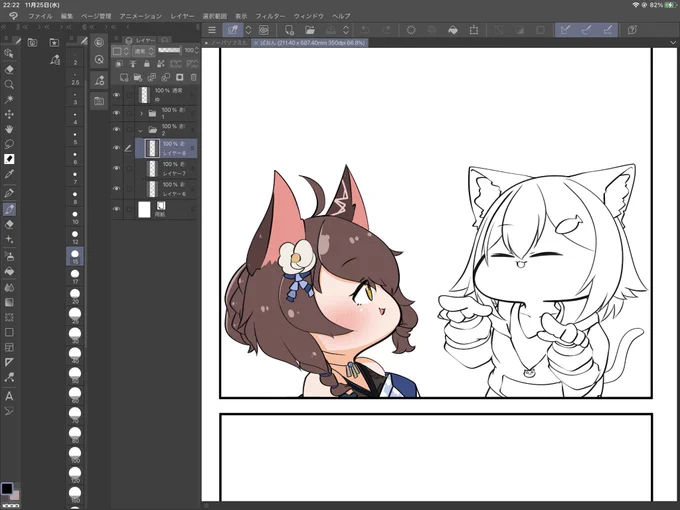This screenshot has height=510, width=680.
Task: Close the ぱおん canvas tab
Action: click(256, 43)
